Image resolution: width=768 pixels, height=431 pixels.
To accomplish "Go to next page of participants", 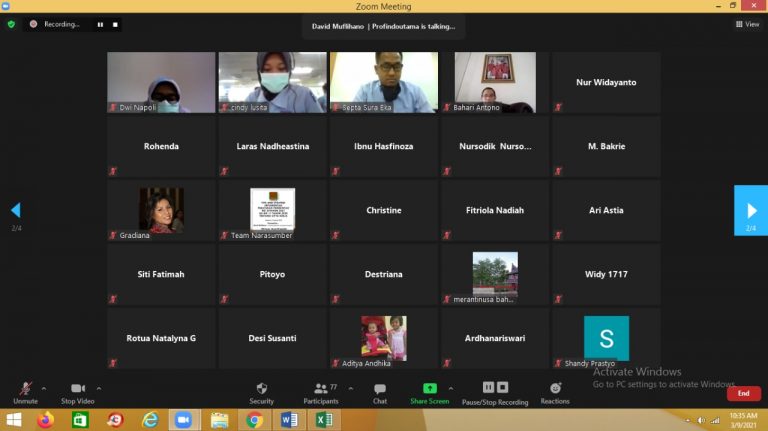I will pos(750,210).
